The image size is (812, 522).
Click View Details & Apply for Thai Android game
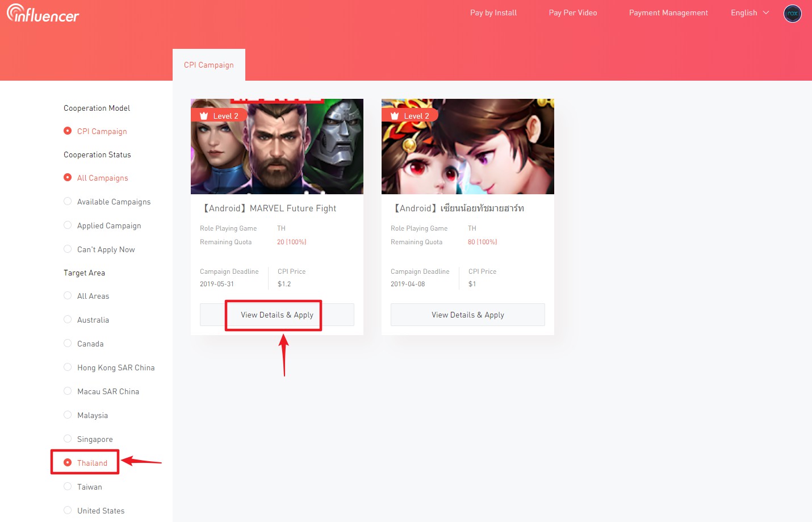pyautogui.click(x=467, y=315)
